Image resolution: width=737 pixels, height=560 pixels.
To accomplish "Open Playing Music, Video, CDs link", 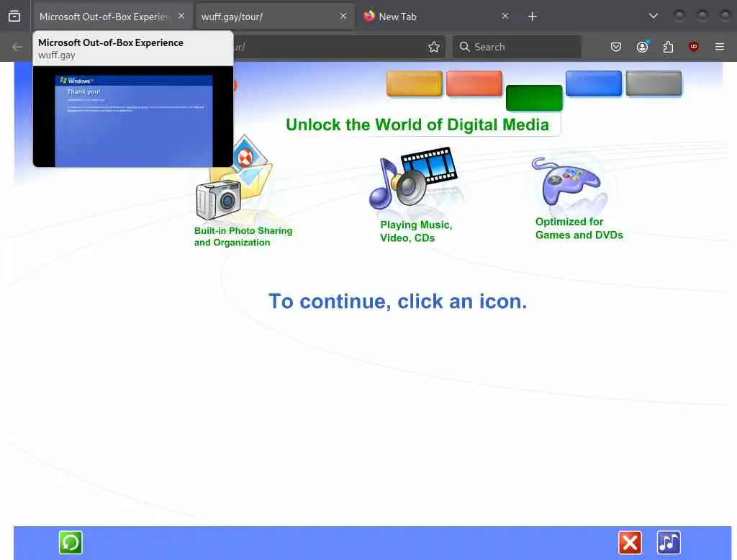I will click(416, 231).
